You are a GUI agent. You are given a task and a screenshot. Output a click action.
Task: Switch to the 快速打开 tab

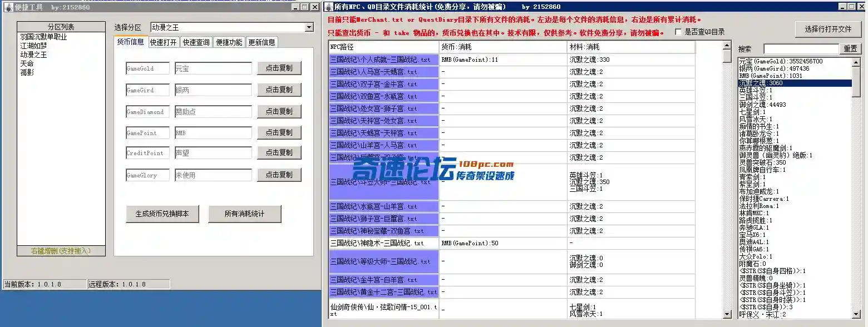click(x=164, y=42)
